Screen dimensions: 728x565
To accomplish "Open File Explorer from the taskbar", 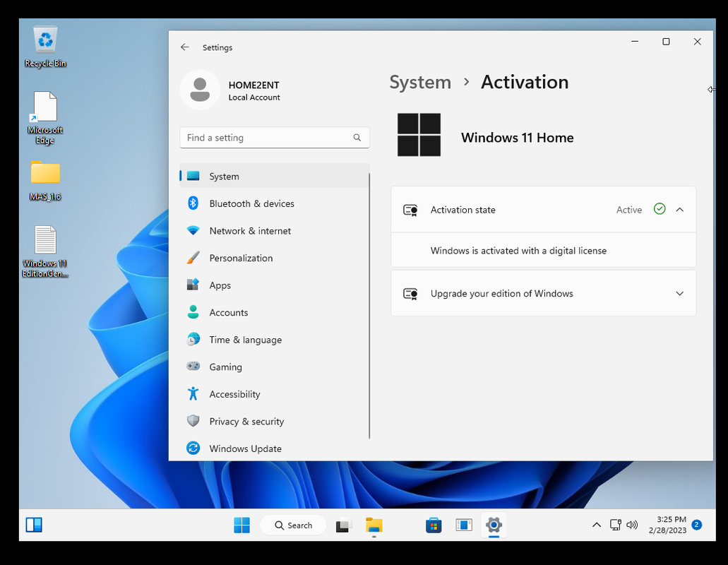I will click(374, 525).
